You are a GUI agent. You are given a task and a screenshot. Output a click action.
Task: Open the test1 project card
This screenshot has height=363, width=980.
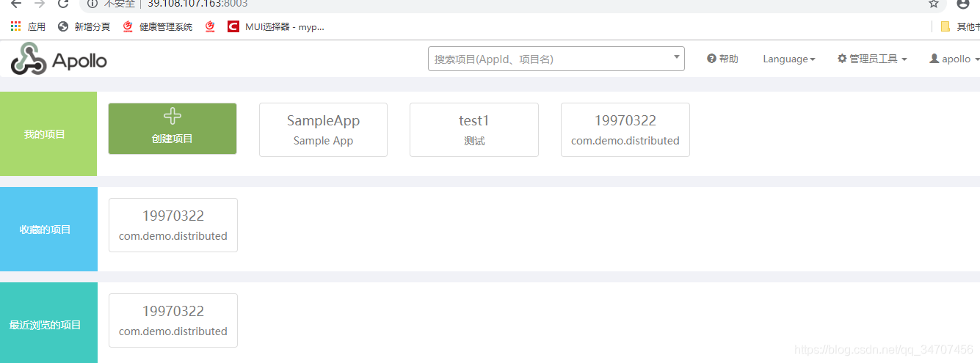point(474,130)
